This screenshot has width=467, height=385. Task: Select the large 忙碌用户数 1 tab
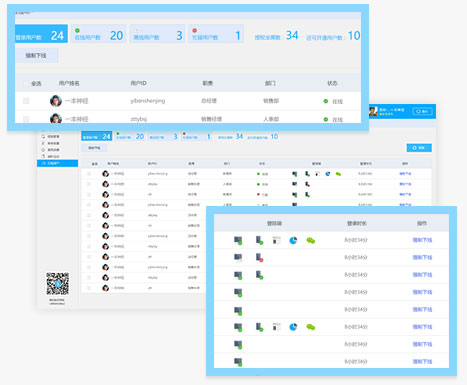[216, 34]
